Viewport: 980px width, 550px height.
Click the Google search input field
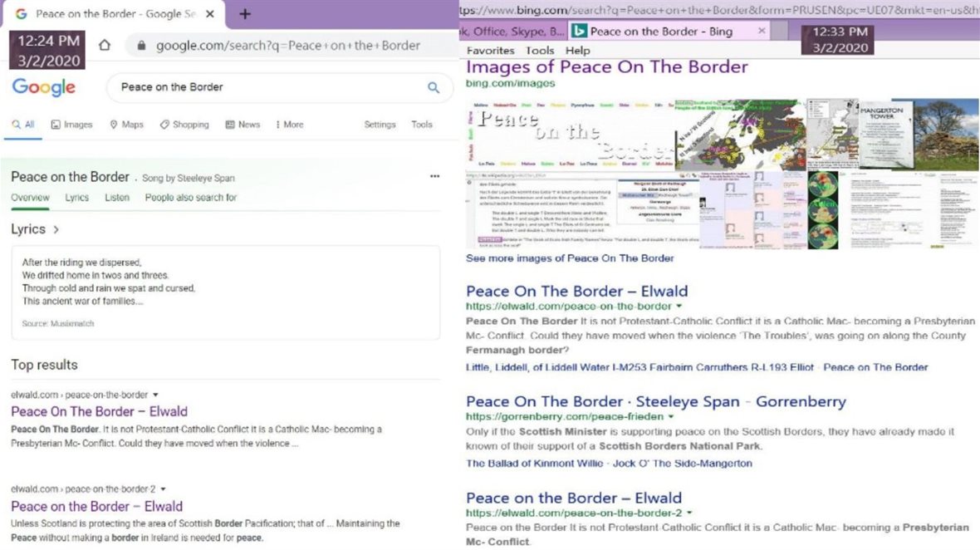pos(266,87)
